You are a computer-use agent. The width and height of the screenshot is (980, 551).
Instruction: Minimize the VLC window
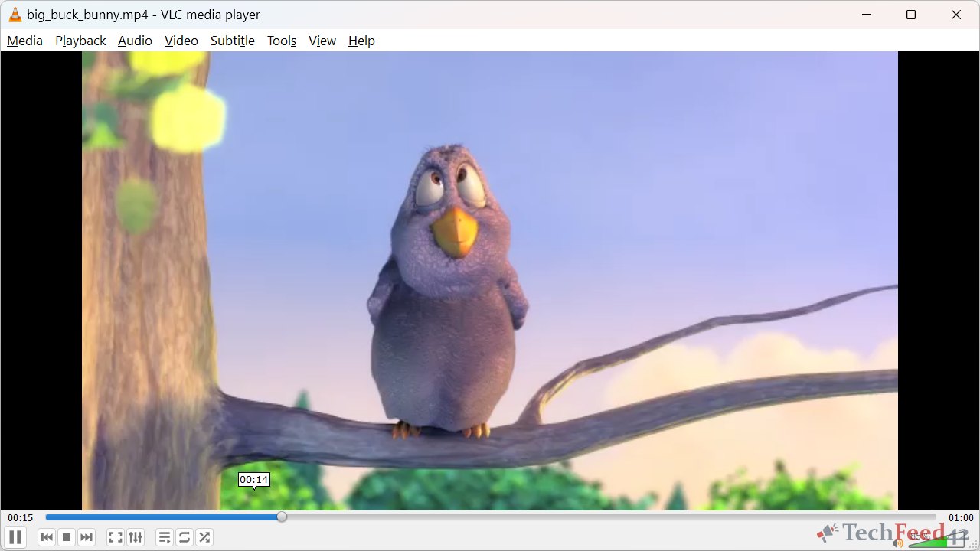[867, 15]
